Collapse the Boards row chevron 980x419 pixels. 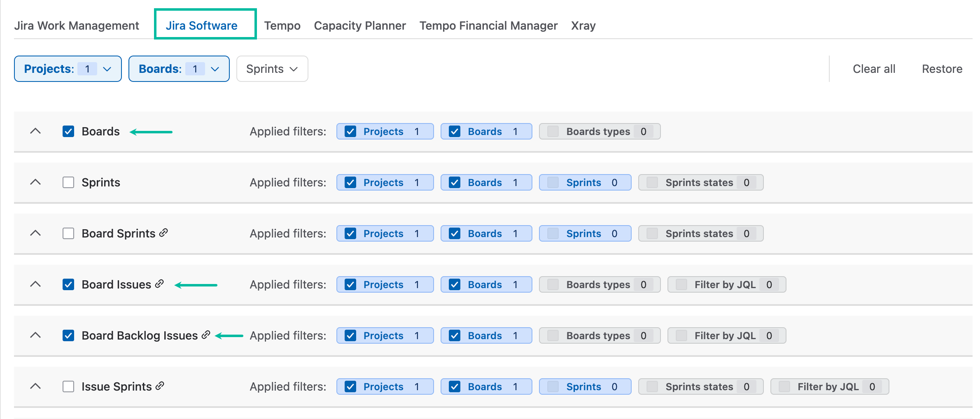[36, 131]
